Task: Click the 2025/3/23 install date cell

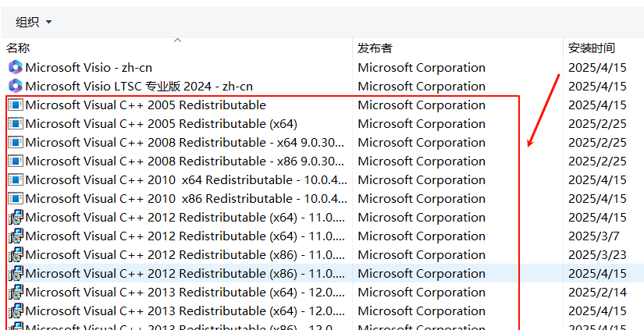Action: pyautogui.click(x=597, y=255)
